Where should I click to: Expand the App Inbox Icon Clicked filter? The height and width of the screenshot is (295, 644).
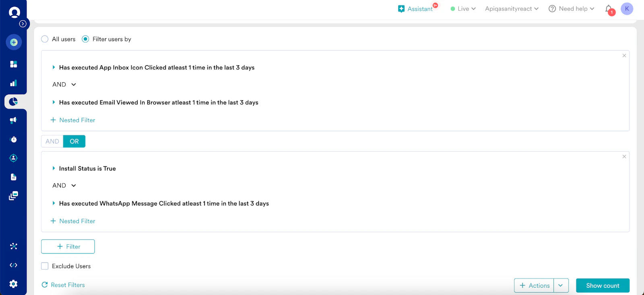[x=54, y=67]
